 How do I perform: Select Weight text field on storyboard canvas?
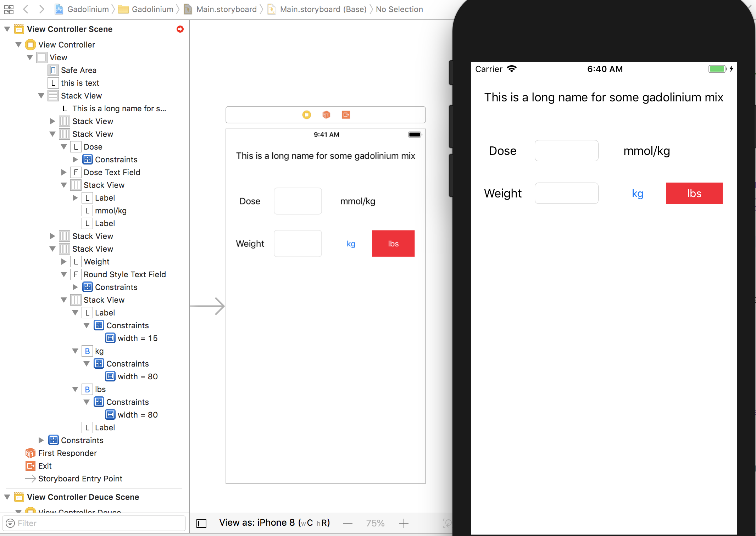click(298, 244)
